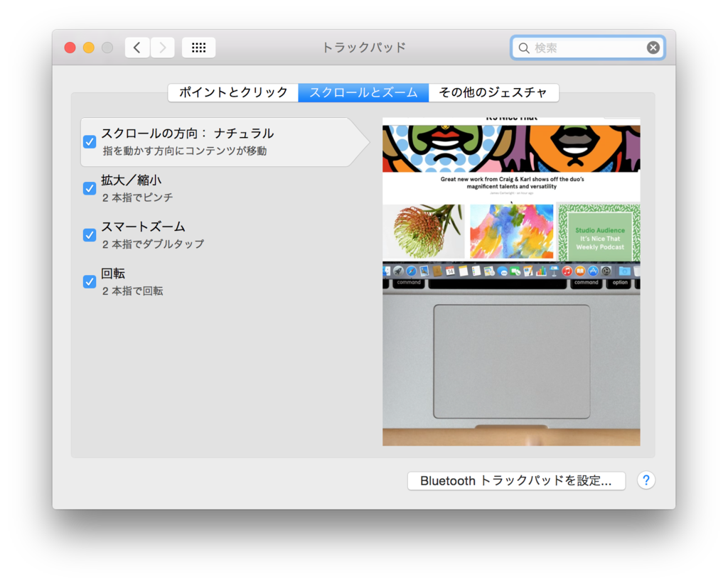The height and width of the screenshot is (584, 728).
Task: Show all preferences grid button
Action: click(199, 48)
